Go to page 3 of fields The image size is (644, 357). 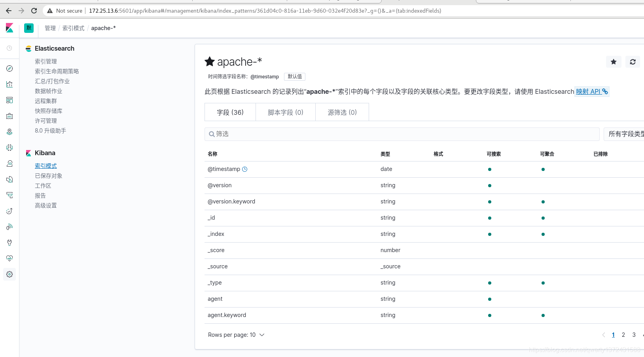(634, 335)
